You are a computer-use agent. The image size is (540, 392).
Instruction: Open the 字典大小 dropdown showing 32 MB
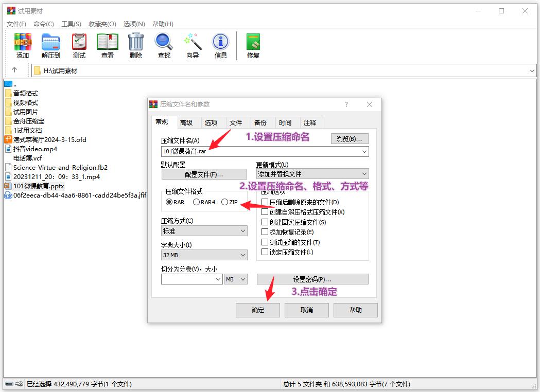[x=204, y=255]
